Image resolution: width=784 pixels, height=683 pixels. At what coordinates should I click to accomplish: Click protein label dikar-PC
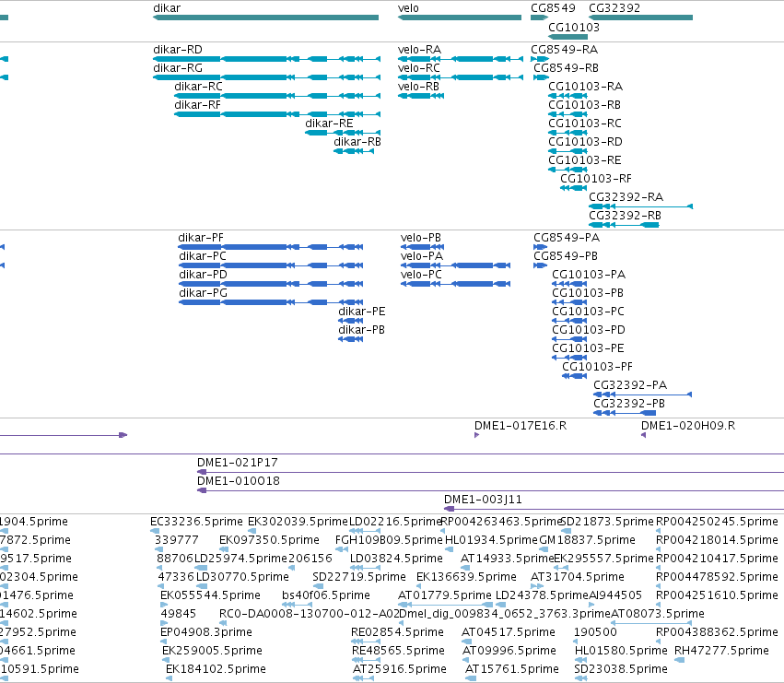pyautogui.click(x=203, y=256)
